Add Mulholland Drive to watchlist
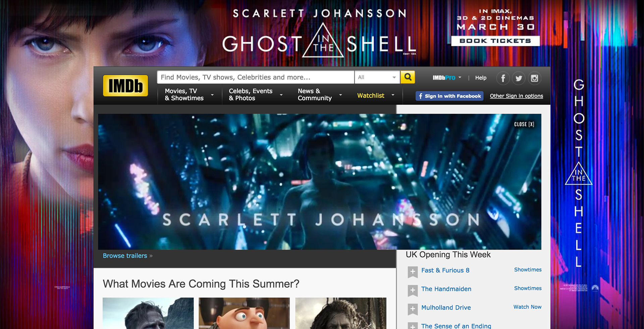644x329 pixels. click(413, 309)
